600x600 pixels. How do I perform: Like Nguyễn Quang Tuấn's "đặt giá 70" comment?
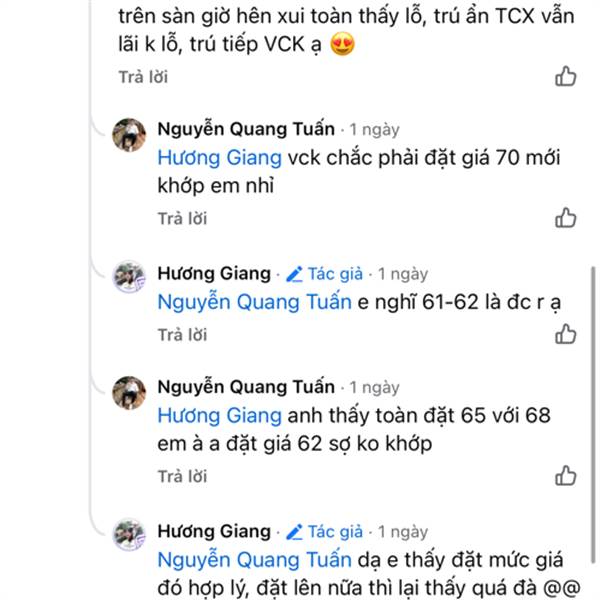point(566,217)
